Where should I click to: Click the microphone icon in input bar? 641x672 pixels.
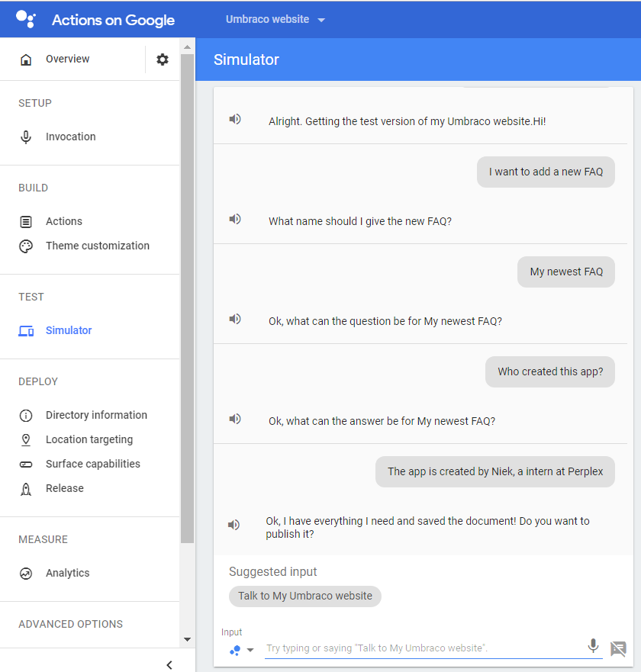[593, 646]
